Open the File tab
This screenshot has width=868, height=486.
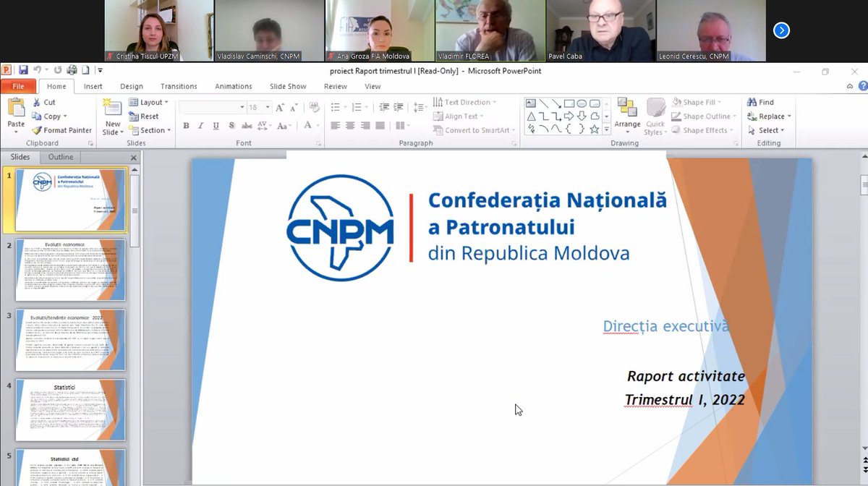18,86
